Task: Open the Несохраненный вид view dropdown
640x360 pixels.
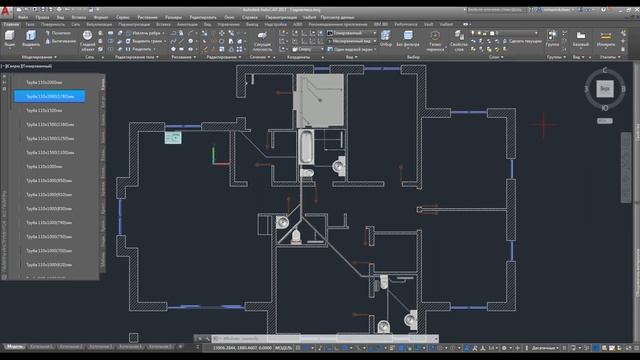Action: (353, 41)
